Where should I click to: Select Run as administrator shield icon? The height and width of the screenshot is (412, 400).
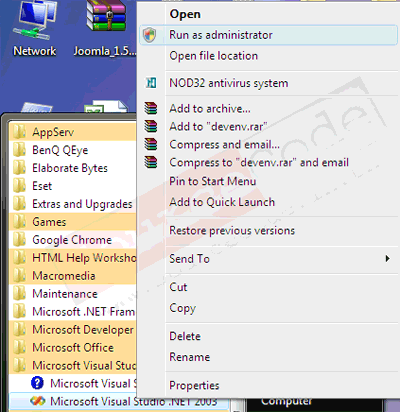click(149, 35)
